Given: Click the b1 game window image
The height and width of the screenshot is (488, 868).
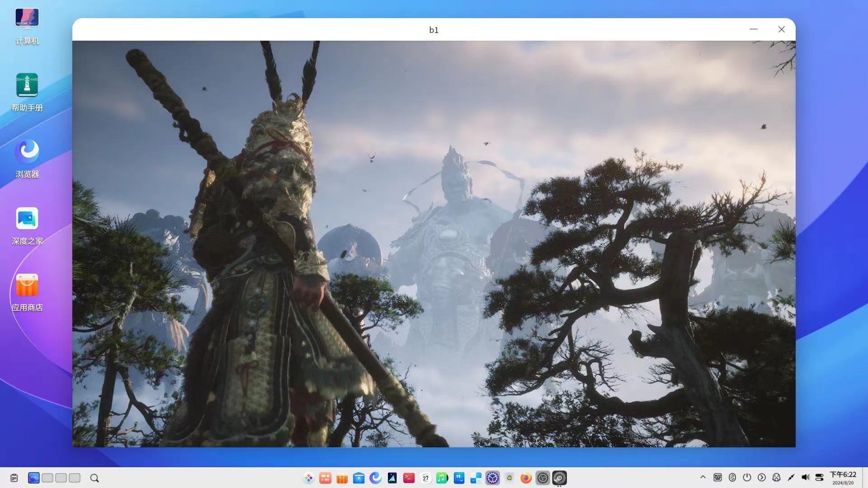Looking at the screenshot, I should [x=434, y=244].
